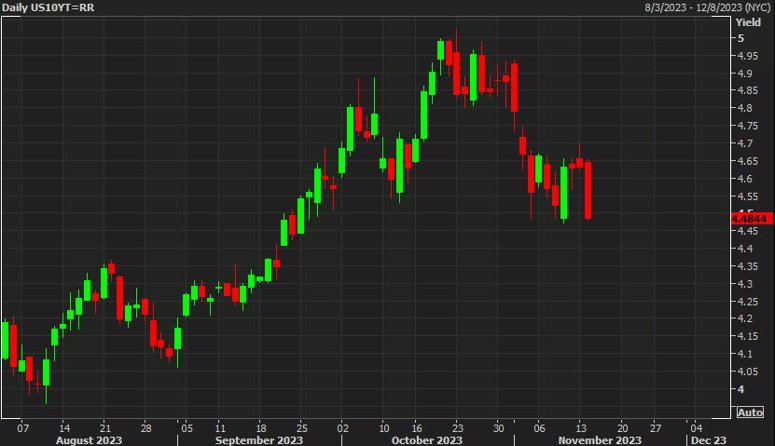775x446 pixels.
Task: Click the 13 date tick in November
Action: 581,428
